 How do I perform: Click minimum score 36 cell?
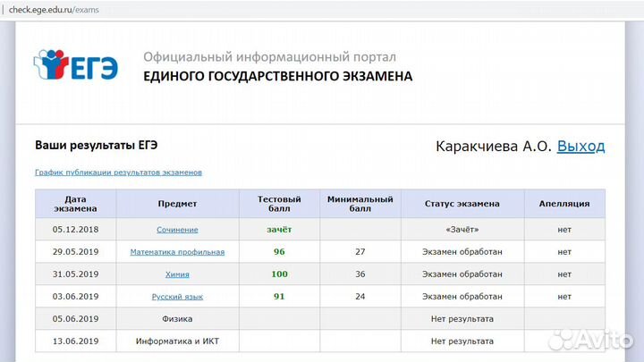pyautogui.click(x=360, y=274)
